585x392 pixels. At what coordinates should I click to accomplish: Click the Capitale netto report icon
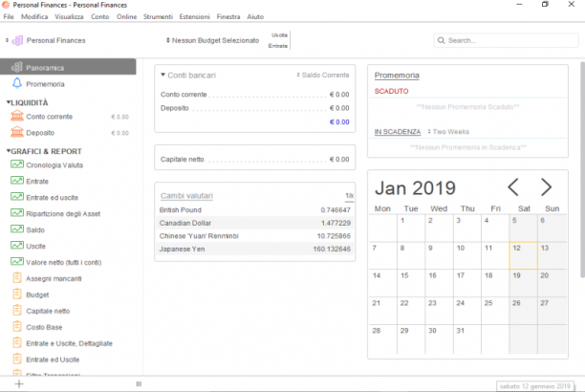(x=17, y=311)
